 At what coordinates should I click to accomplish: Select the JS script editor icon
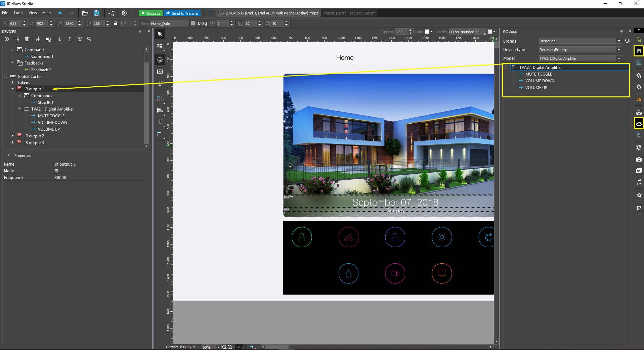639,99
